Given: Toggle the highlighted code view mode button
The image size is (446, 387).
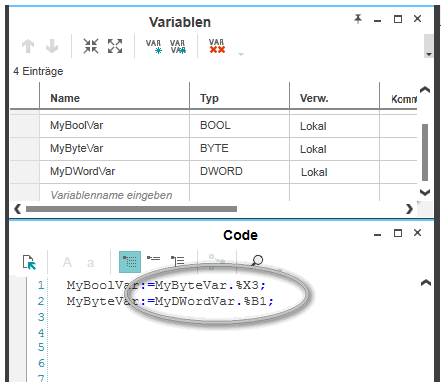Looking at the screenshot, I should coord(130,262).
